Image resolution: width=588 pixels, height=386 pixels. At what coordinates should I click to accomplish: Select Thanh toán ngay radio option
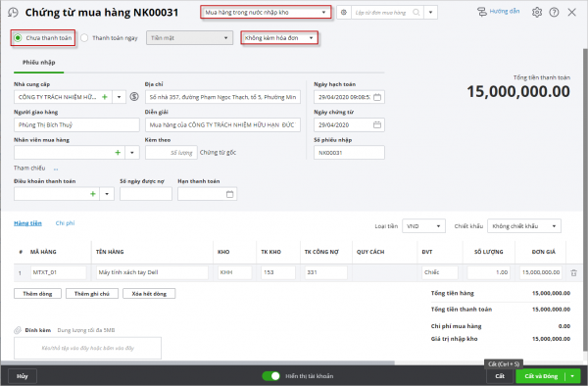pyautogui.click(x=84, y=38)
